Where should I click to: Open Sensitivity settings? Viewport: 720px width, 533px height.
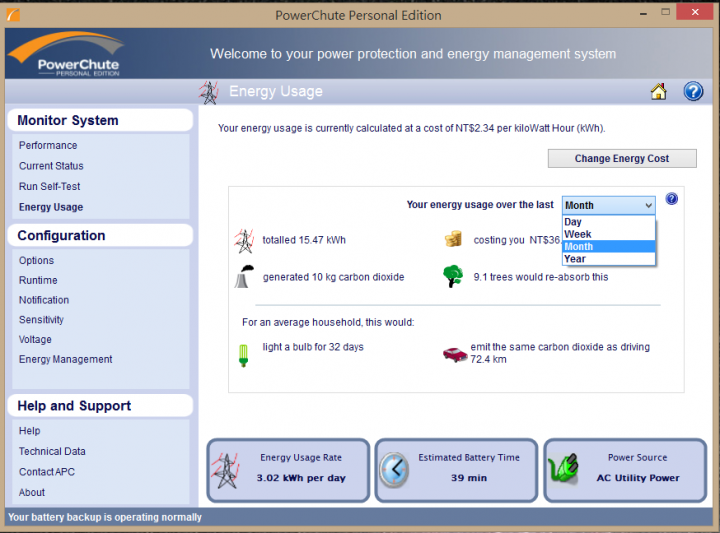click(x=41, y=320)
